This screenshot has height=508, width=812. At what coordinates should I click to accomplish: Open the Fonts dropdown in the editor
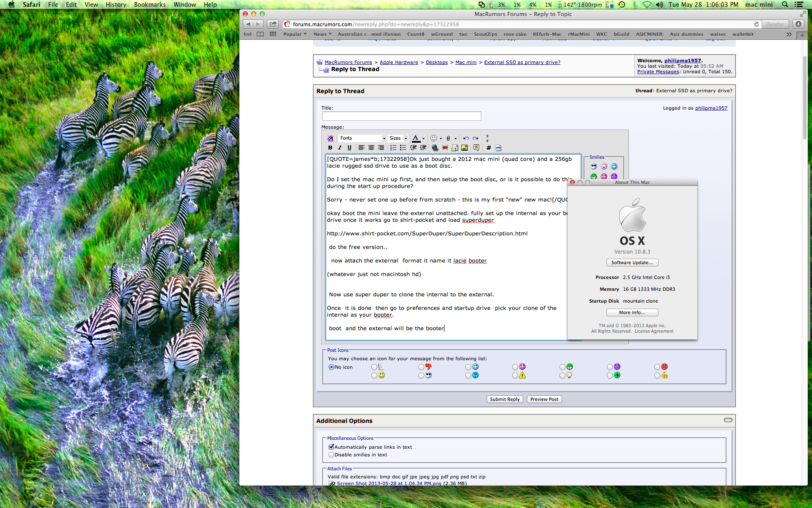pyautogui.click(x=362, y=138)
